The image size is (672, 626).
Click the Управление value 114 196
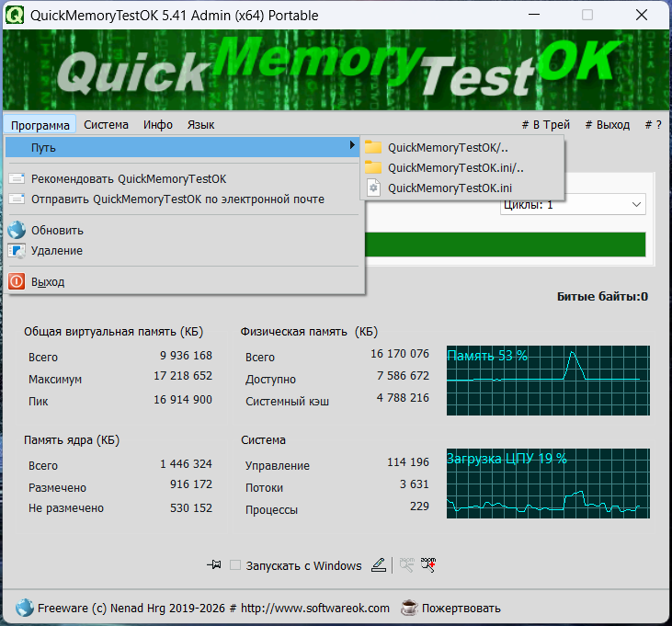[408, 462]
